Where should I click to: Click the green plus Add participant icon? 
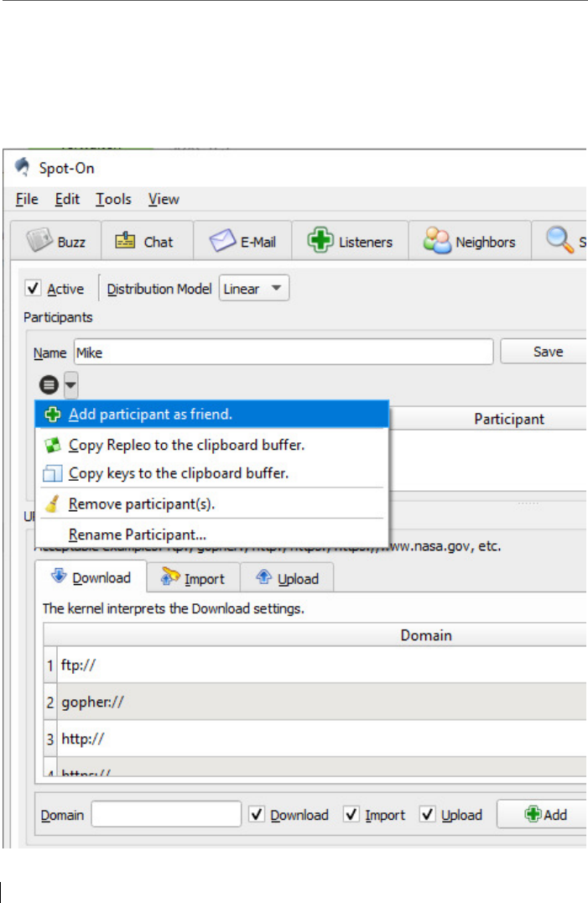[x=53, y=415]
